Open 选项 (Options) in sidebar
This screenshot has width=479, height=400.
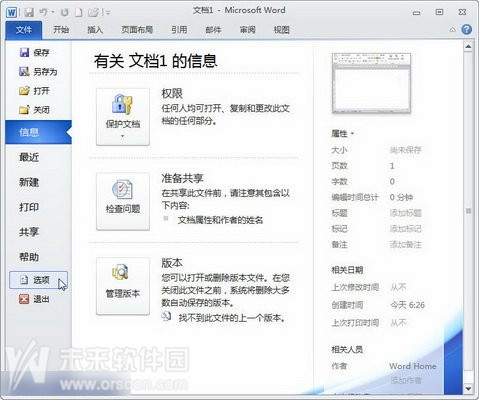click(38, 280)
